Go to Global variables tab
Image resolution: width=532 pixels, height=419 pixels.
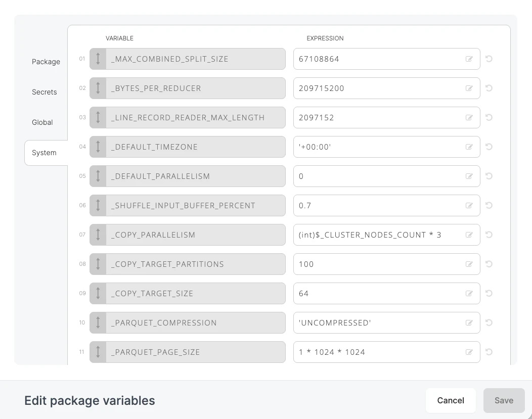point(42,122)
